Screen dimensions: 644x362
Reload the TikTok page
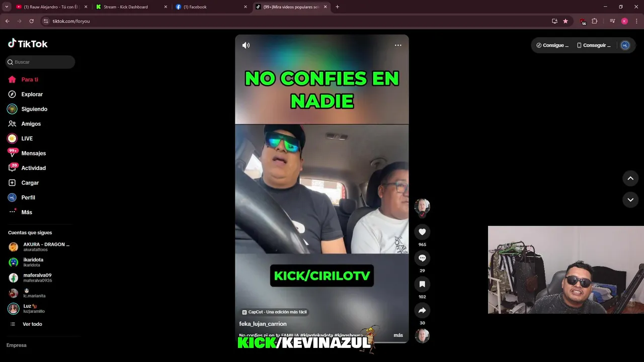[31, 21]
